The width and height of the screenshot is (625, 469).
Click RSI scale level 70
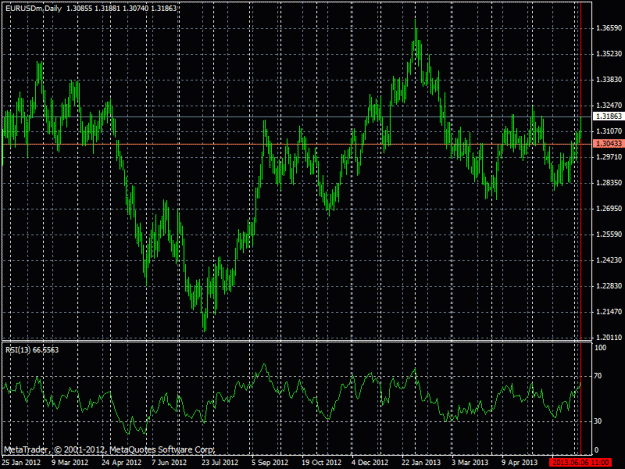pyautogui.click(x=598, y=376)
